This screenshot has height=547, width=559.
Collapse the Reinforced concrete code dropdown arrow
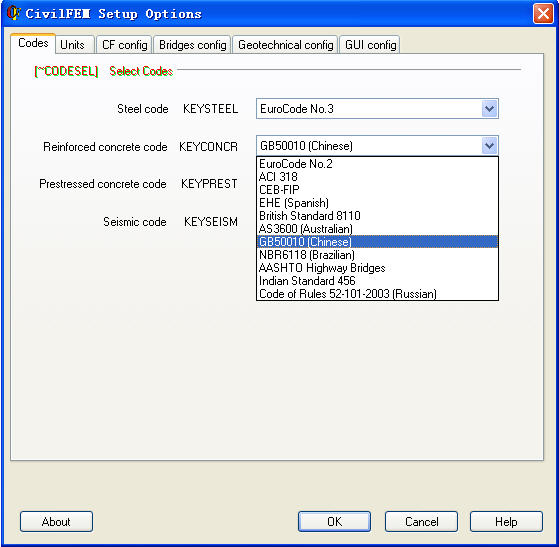(489, 145)
